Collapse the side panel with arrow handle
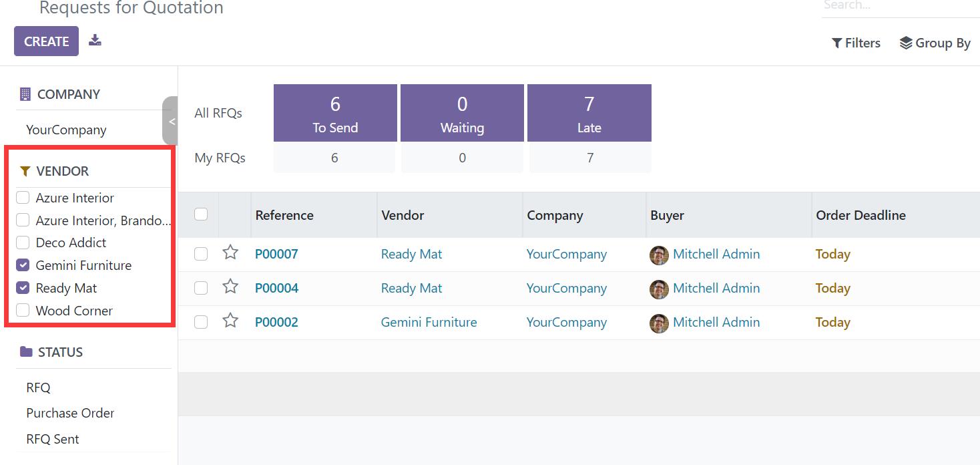980x465 pixels. (171, 121)
